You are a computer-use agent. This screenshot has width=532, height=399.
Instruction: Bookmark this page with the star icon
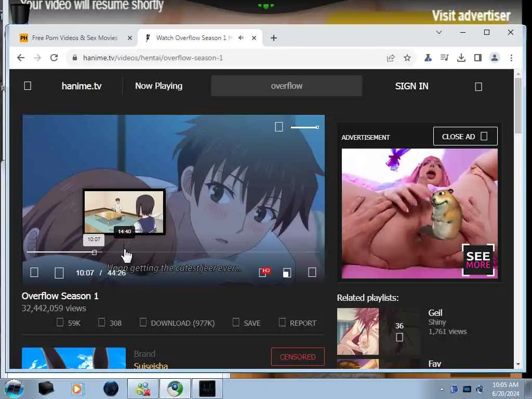coord(407,58)
